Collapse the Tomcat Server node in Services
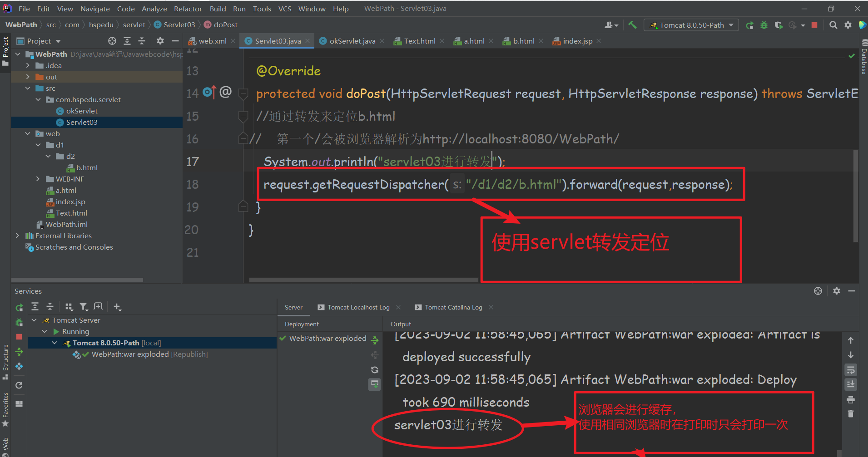Image resolution: width=868 pixels, height=457 pixels. click(34, 320)
